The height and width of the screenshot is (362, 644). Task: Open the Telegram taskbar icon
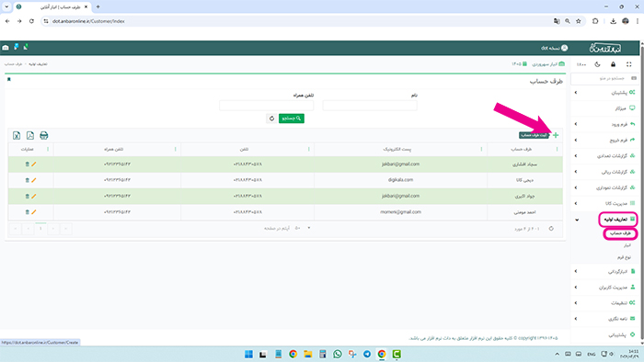tap(367, 355)
